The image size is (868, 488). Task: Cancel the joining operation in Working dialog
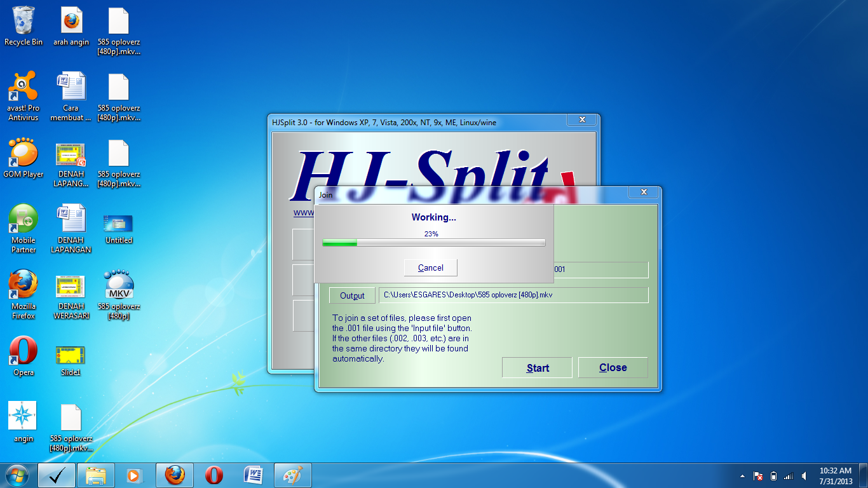430,268
